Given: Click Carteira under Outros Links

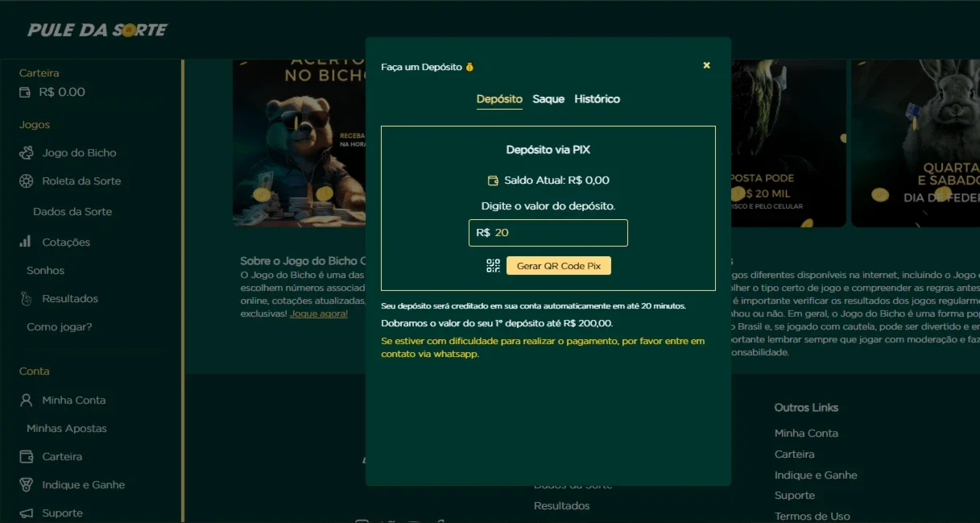Looking at the screenshot, I should 795,454.
